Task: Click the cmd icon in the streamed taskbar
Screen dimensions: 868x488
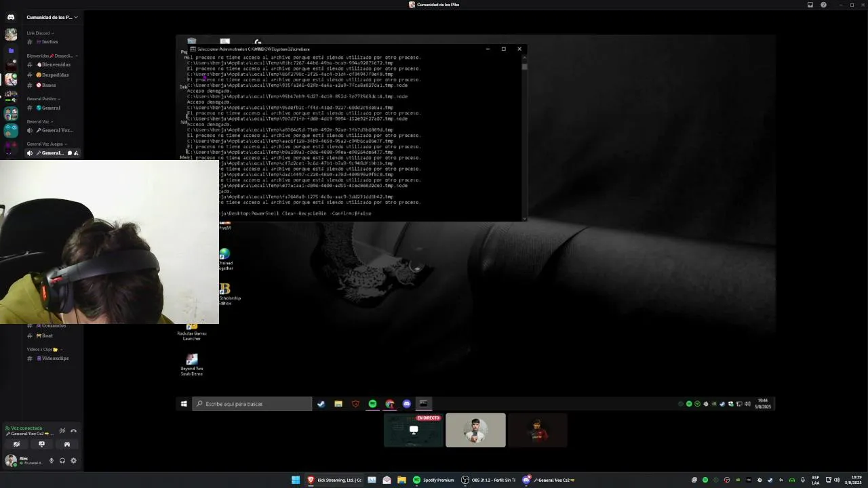Action: tap(423, 404)
